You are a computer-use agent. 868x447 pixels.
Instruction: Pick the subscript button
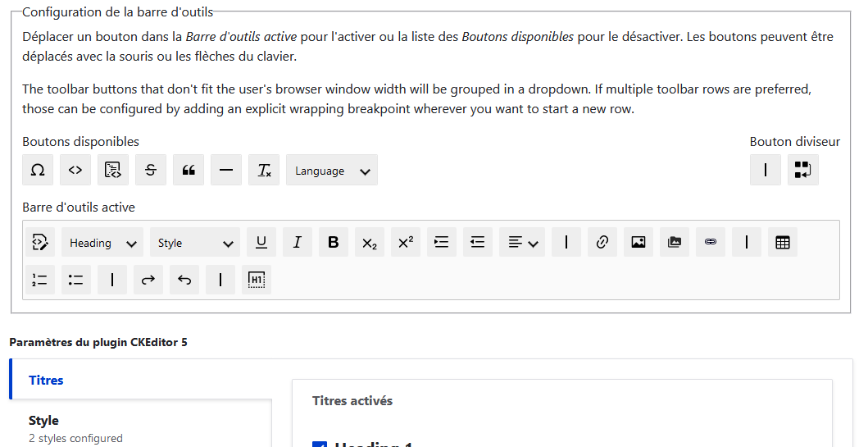369,242
